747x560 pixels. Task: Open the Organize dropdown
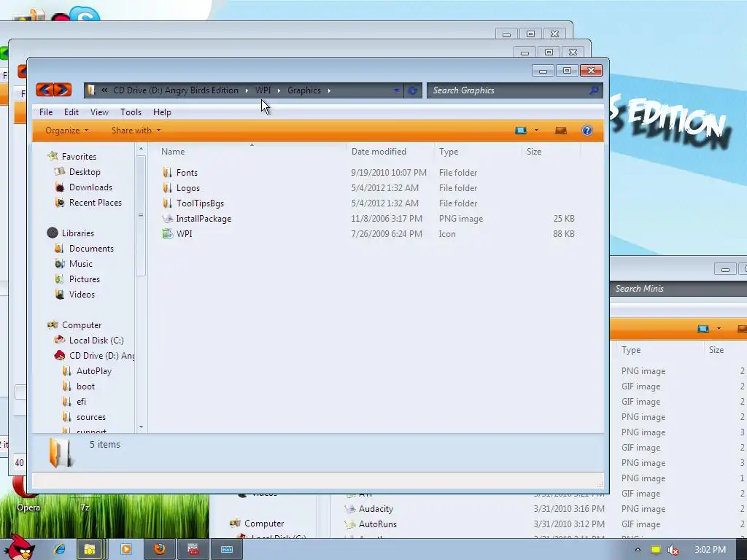pyautogui.click(x=66, y=130)
